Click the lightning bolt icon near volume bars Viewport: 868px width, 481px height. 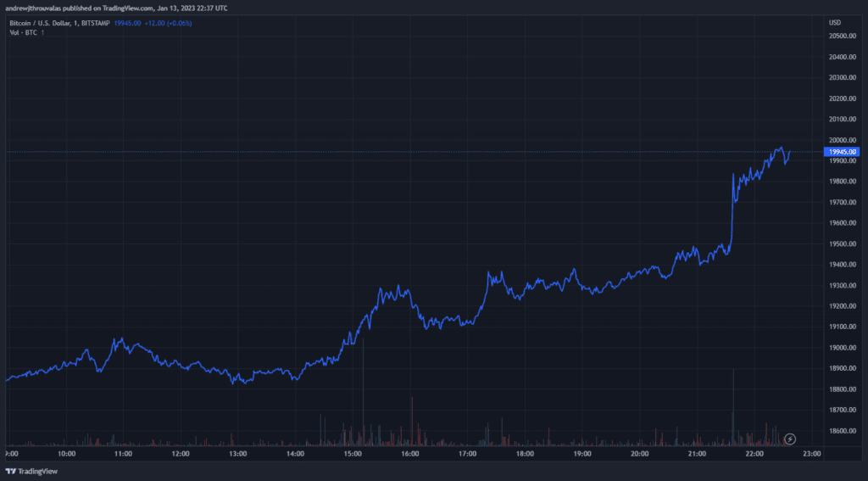pyautogui.click(x=790, y=439)
